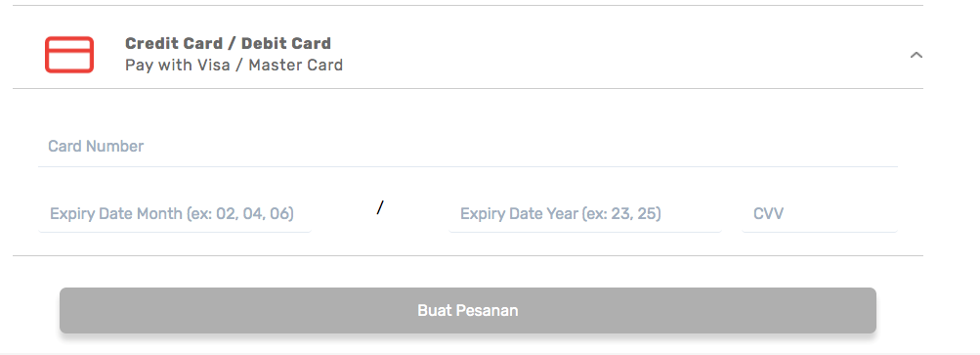Submit order with Buat Pesanan button
The height and width of the screenshot is (355, 980).
(467, 311)
